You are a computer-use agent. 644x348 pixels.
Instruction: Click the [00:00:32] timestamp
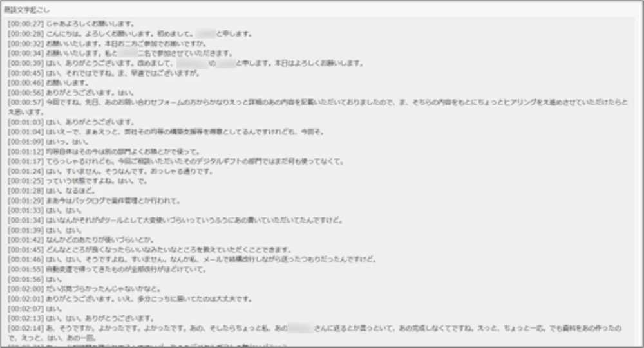tap(25, 43)
